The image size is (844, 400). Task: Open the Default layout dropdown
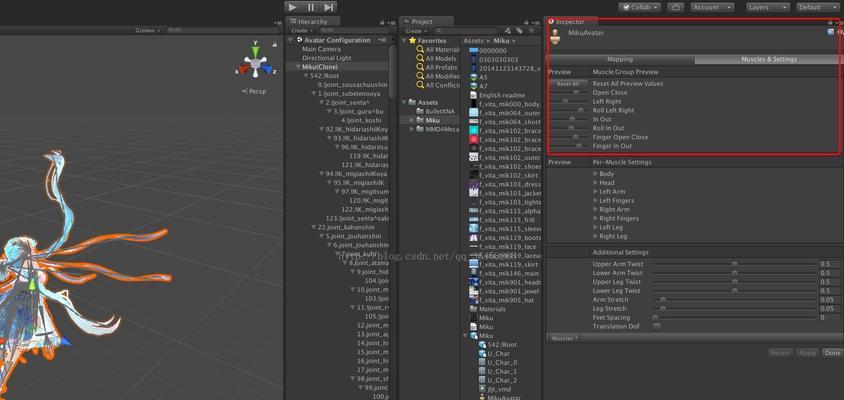(x=817, y=8)
